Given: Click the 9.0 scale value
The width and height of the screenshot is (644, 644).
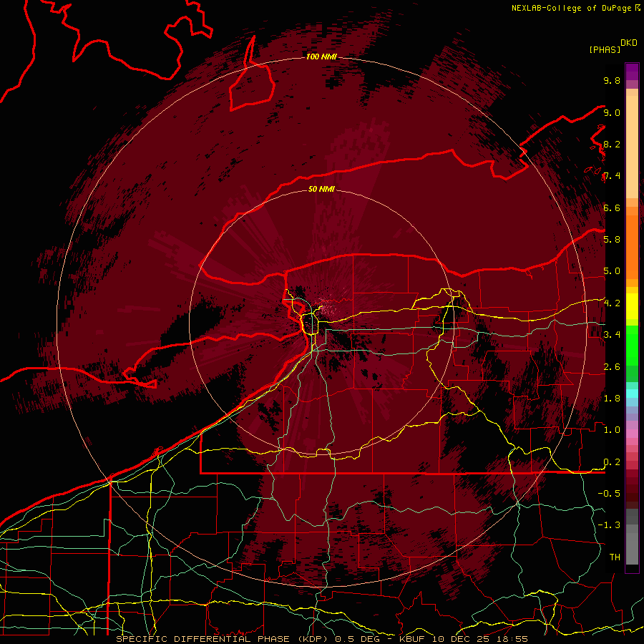Looking at the screenshot, I should point(612,112).
